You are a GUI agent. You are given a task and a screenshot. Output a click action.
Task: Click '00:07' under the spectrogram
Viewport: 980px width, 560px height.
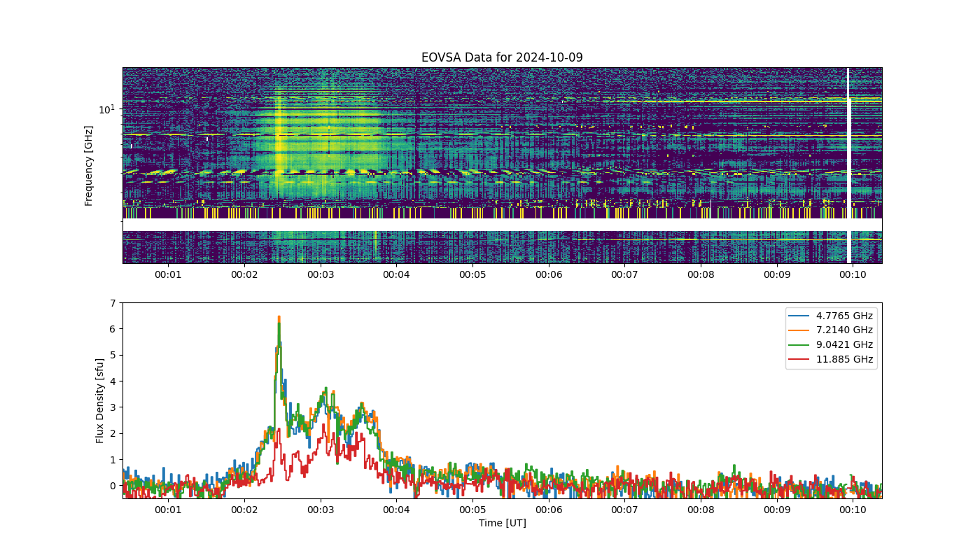click(x=624, y=274)
